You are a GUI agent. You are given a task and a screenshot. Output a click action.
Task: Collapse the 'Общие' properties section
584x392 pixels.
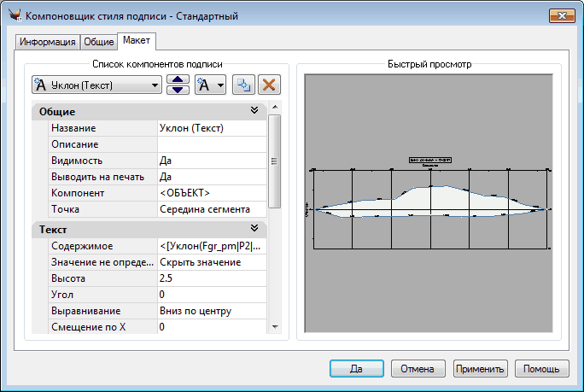click(254, 111)
